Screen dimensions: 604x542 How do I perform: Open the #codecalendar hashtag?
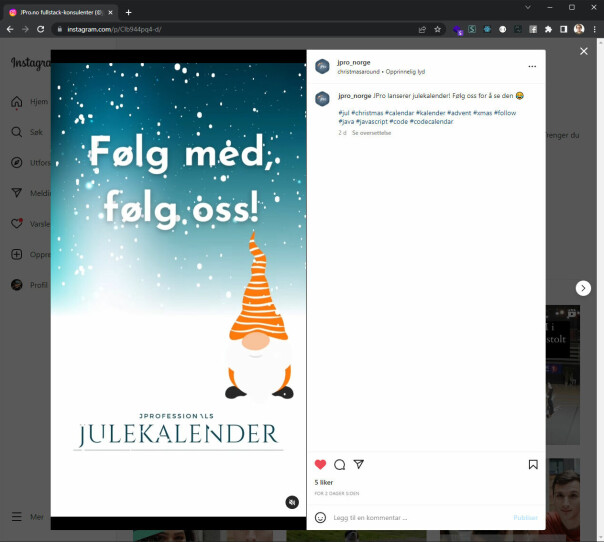[431, 121]
